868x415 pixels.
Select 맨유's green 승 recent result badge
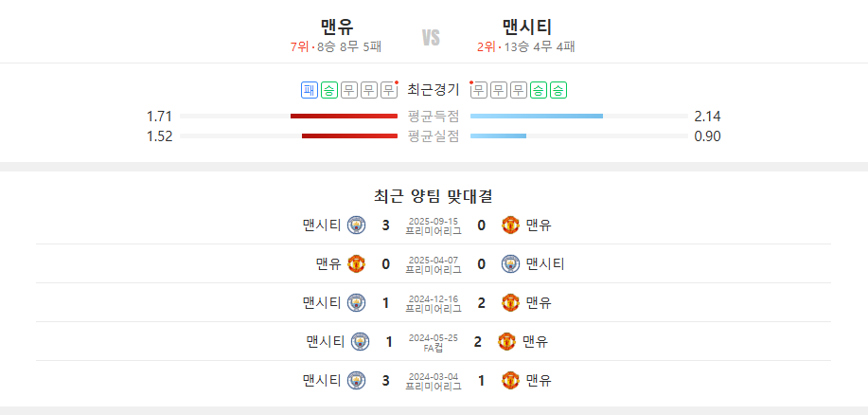point(329,90)
